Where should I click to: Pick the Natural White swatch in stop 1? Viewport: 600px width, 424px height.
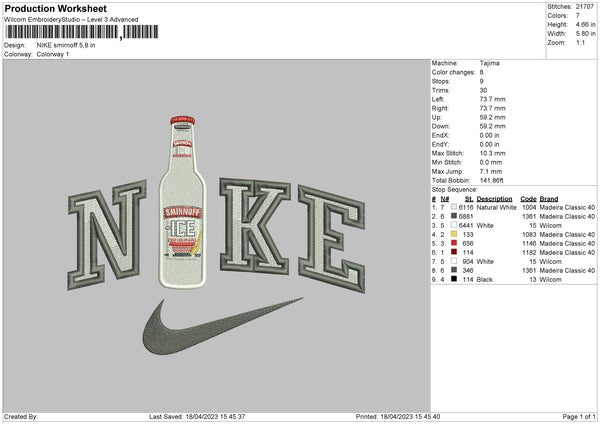tap(454, 207)
